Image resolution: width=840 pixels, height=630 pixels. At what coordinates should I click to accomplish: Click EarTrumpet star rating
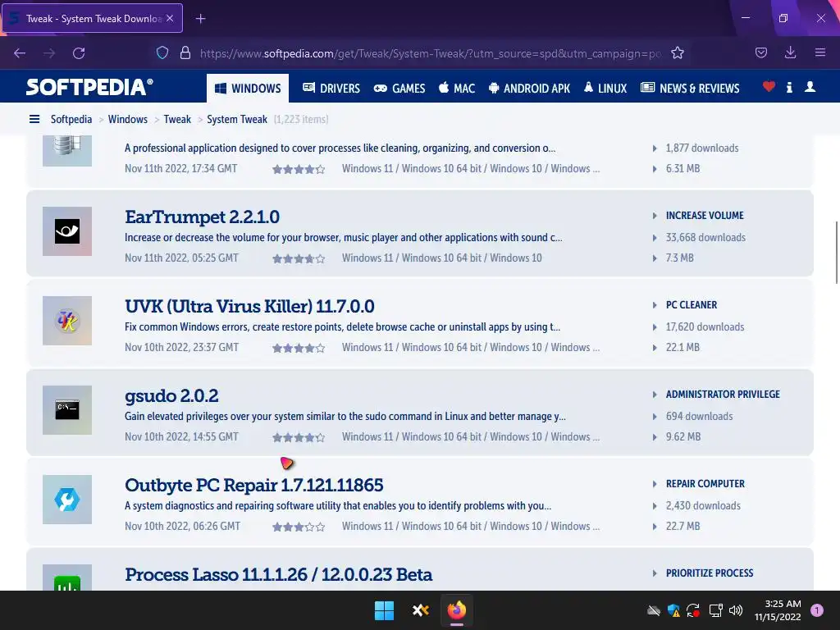299,258
